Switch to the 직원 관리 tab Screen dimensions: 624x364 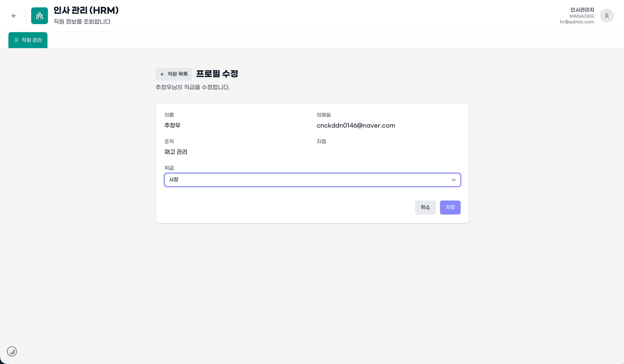coord(28,40)
